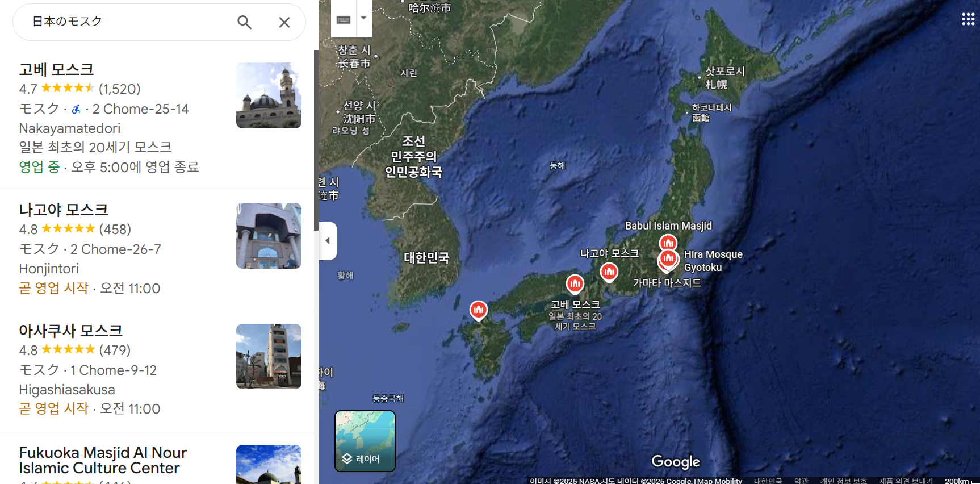Click the 제품 의견 보내기 feedback link
This screenshot has height=484, width=980.
pos(906,481)
